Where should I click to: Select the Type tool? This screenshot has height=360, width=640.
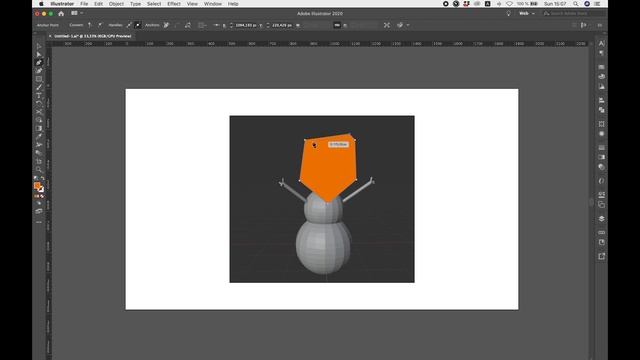(39, 95)
